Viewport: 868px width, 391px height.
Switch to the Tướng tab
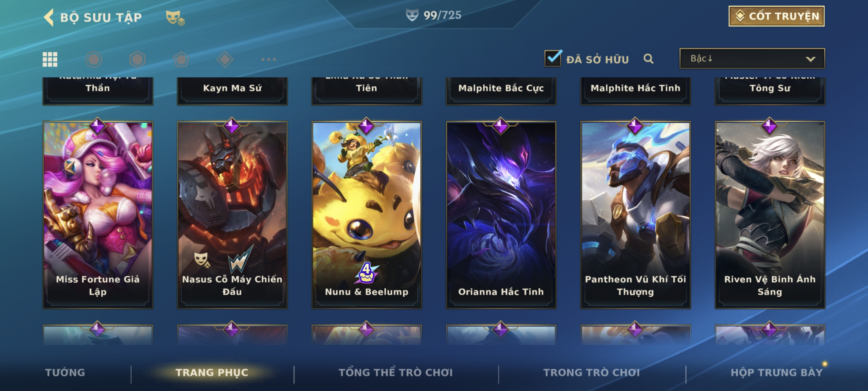pyautogui.click(x=65, y=372)
